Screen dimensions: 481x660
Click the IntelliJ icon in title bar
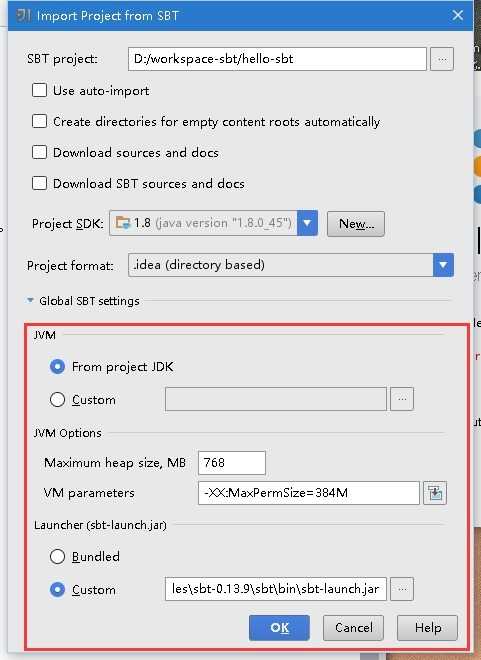(23, 16)
